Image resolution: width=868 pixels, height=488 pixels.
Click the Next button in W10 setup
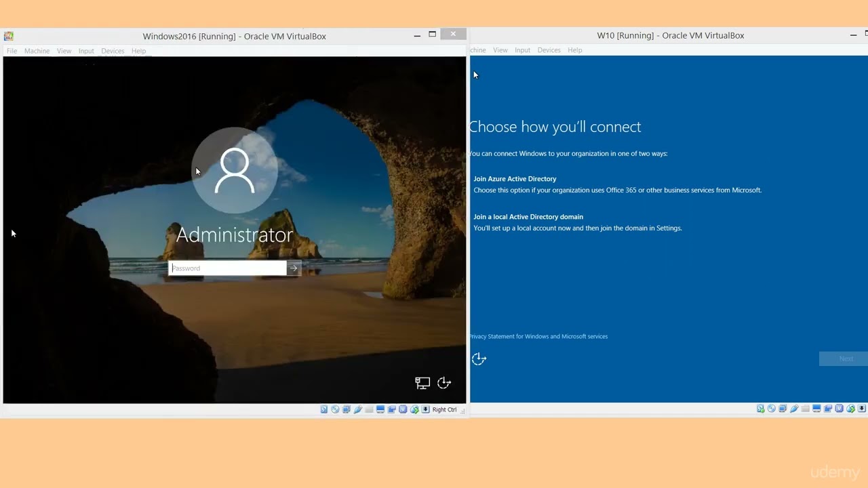pyautogui.click(x=844, y=359)
